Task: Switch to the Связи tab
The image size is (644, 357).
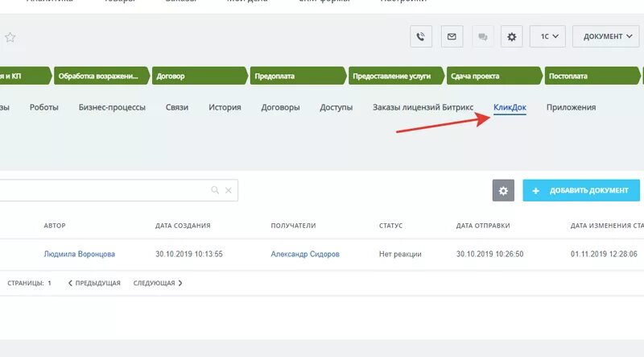Action: [x=177, y=107]
